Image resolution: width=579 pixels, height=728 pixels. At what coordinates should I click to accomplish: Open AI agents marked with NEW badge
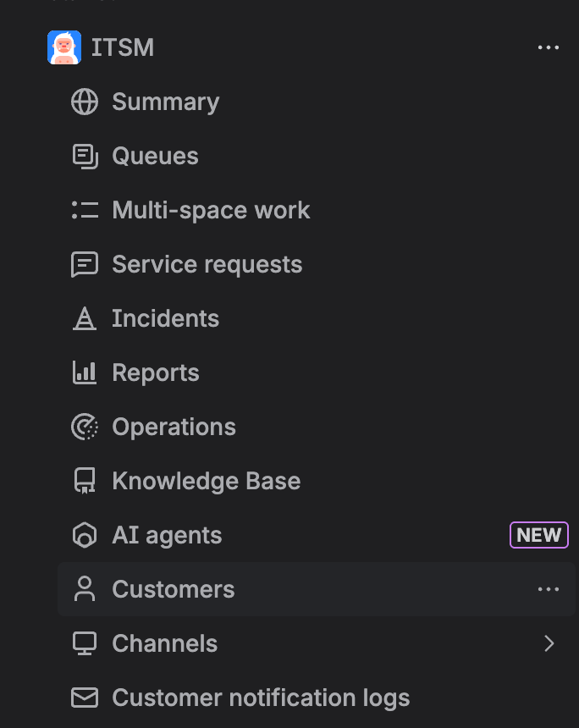click(167, 535)
